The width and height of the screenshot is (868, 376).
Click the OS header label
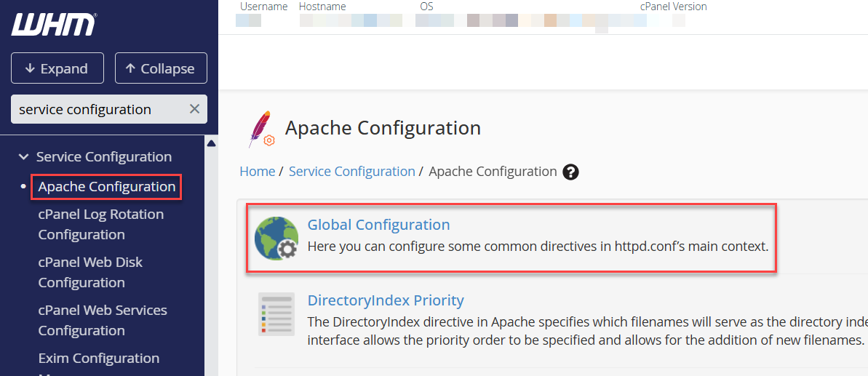pyautogui.click(x=427, y=7)
